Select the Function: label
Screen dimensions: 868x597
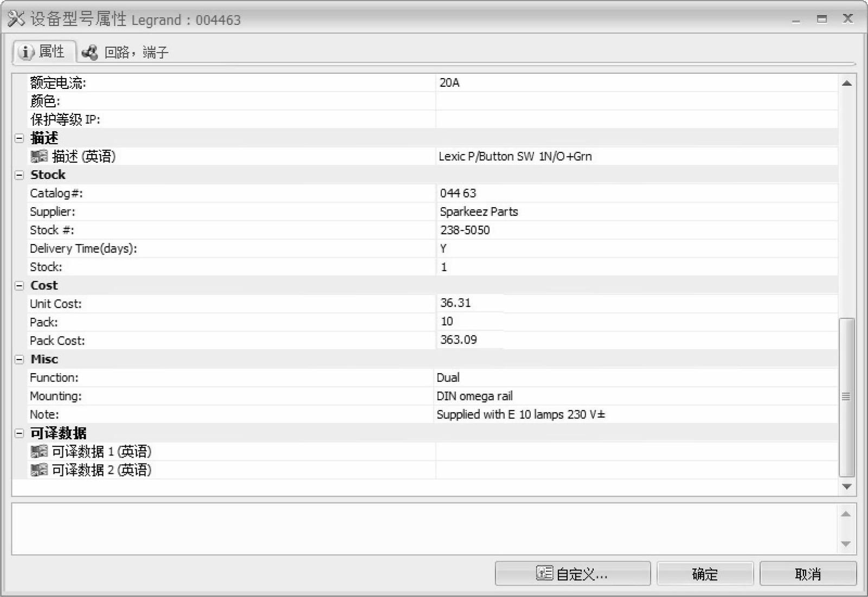point(54,378)
